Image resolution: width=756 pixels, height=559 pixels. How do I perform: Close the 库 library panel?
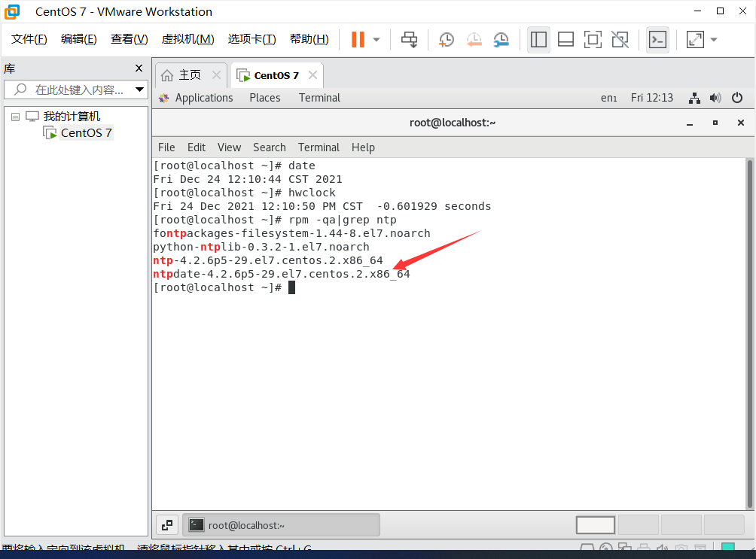point(139,68)
